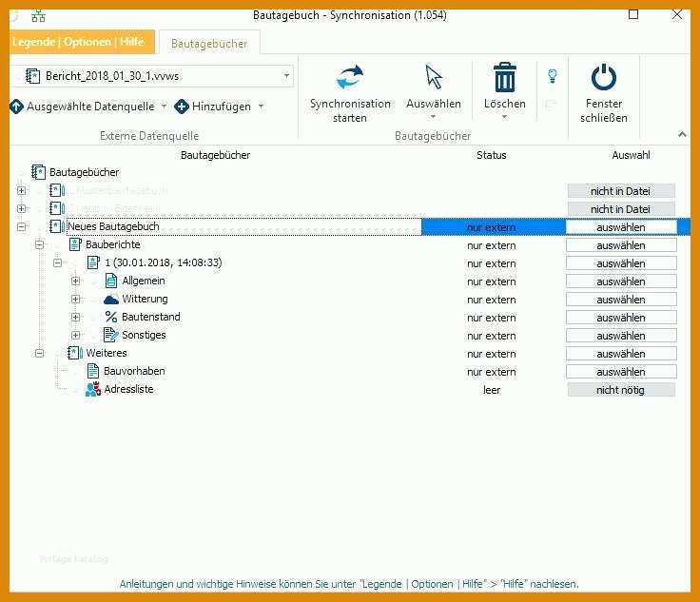
Task: Click the Status column header
Action: click(x=491, y=155)
